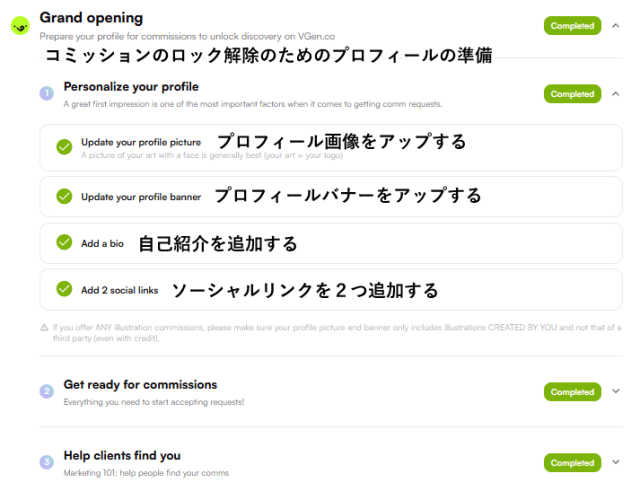Click Completed badge for Help clients find you
Viewport: 640px width, 480px height.
pyautogui.click(x=572, y=463)
